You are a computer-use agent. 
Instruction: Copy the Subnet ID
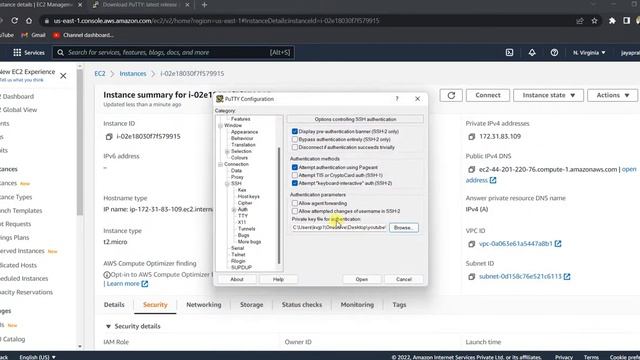[x=471, y=276]
